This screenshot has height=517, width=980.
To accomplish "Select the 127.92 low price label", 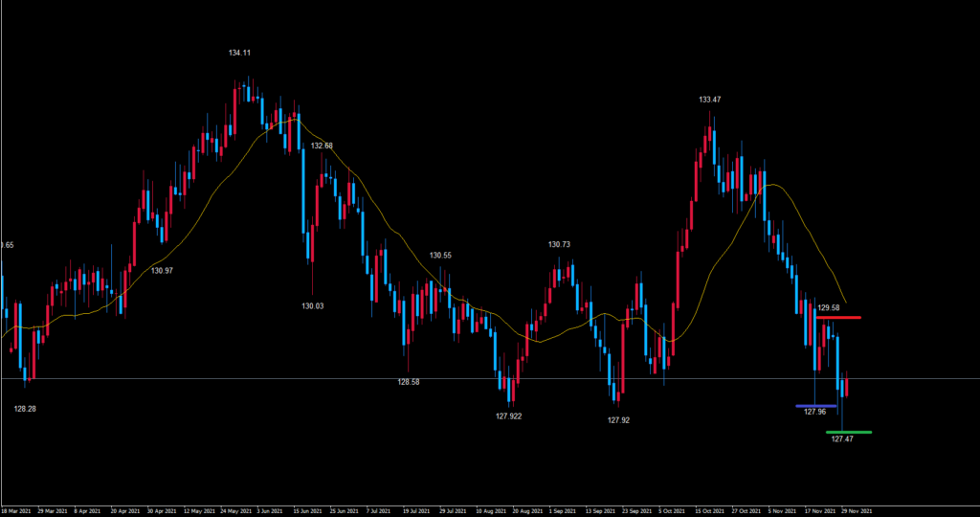I will point(620,419).
